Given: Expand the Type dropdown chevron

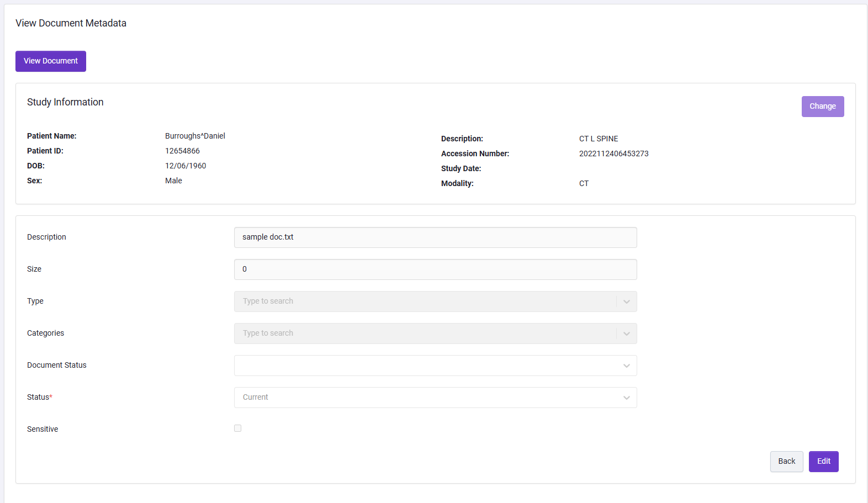Looking at the screenshot, I should point(627,301).
